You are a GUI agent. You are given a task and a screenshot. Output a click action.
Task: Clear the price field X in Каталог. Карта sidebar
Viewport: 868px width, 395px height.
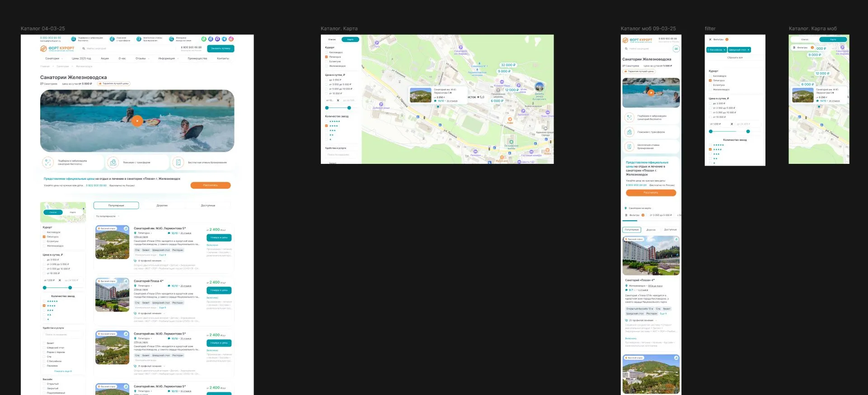coord(338,100)
